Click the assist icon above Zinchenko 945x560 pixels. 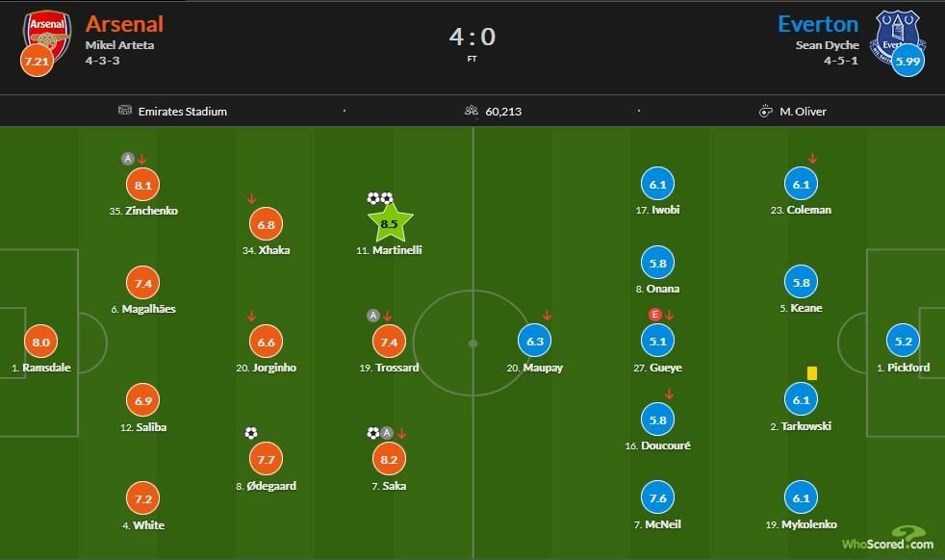(x=127, y=159)
